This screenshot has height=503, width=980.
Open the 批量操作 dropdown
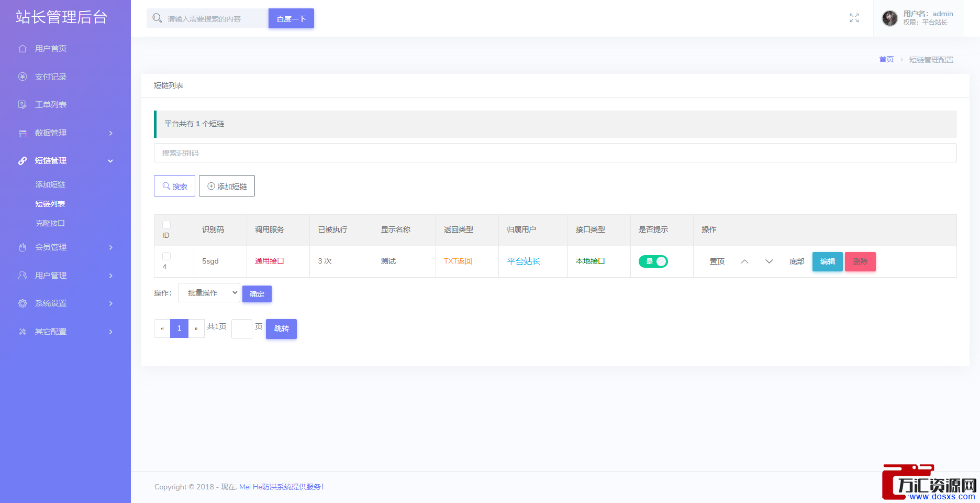(209, 293)
